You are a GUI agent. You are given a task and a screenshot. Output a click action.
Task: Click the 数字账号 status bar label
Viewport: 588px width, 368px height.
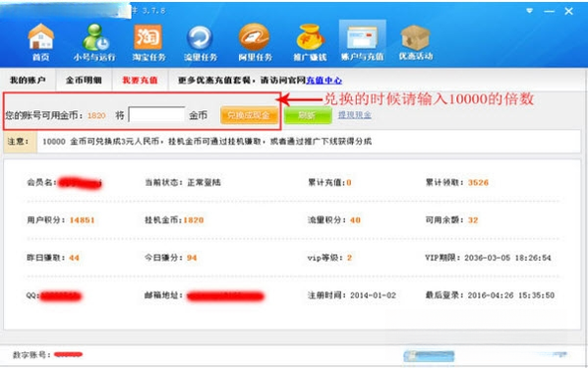pyautogui.click(x=31, y=354)
